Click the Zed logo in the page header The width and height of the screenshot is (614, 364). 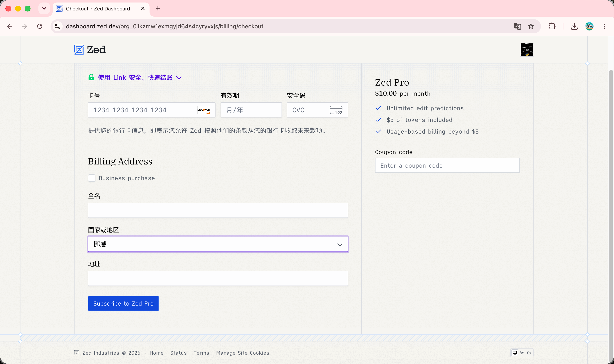click(90, 50)
